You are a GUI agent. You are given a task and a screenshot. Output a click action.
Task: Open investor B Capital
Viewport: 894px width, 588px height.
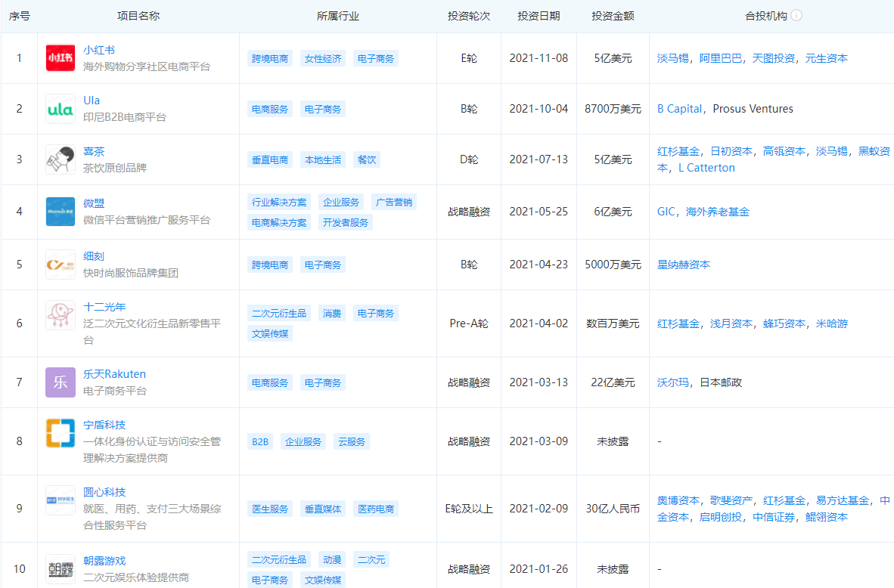(x=679, y=108)
